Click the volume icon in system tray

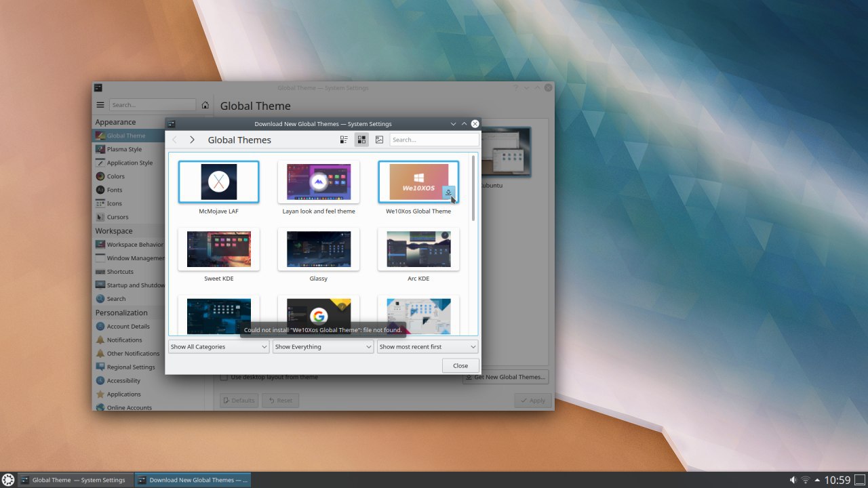793,480
